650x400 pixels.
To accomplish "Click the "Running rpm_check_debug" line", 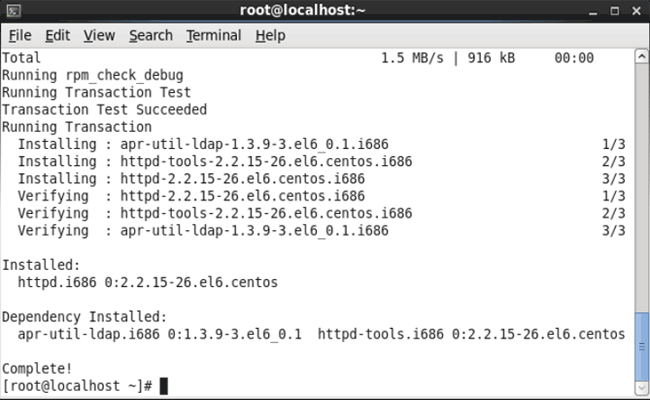I will (x=92, y=75).
